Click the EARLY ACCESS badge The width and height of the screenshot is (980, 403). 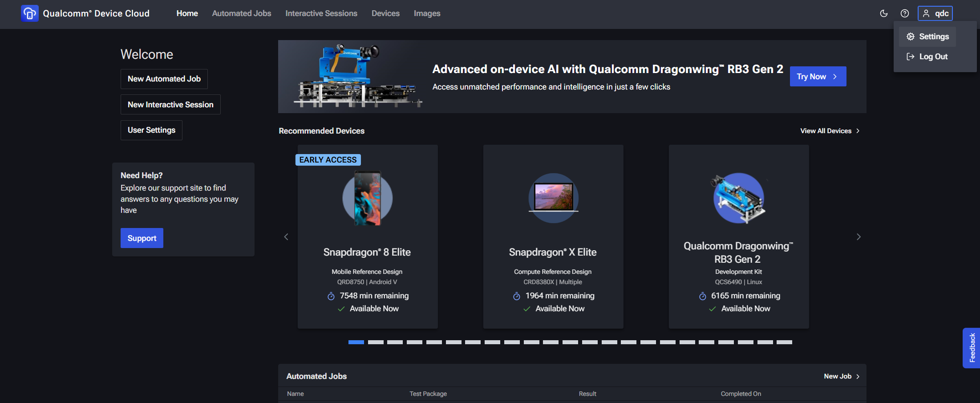(x=328, y=160)
